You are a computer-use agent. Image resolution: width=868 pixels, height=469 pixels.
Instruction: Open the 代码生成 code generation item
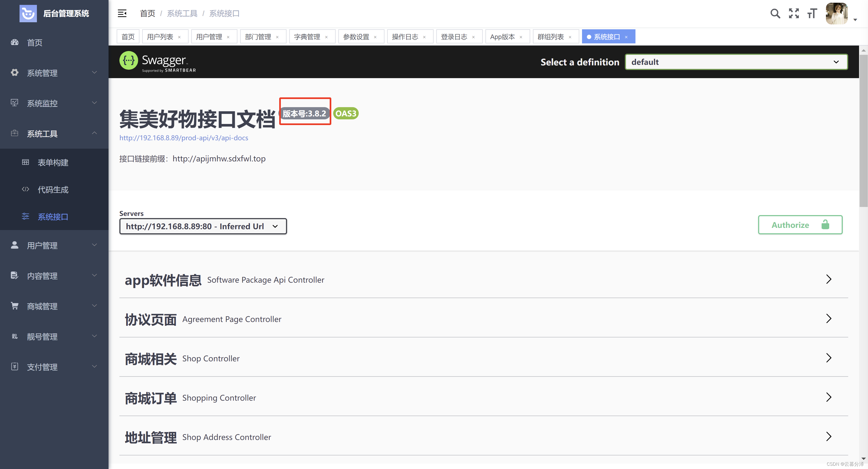[53, 190]
